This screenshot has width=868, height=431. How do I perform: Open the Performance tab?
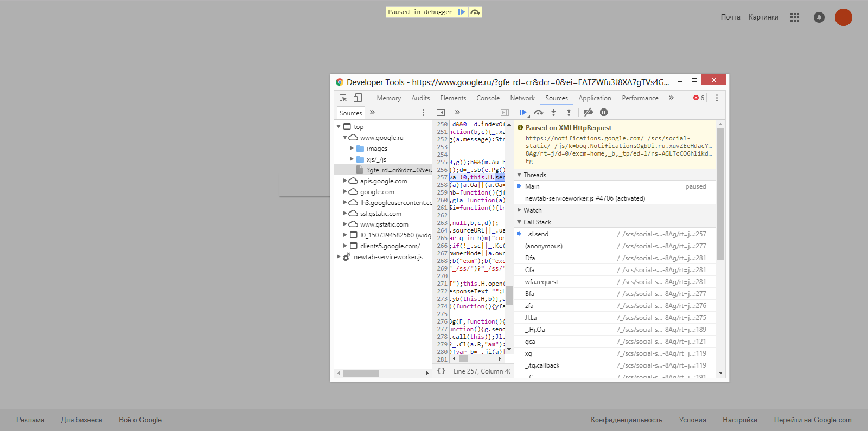(640, 98)
